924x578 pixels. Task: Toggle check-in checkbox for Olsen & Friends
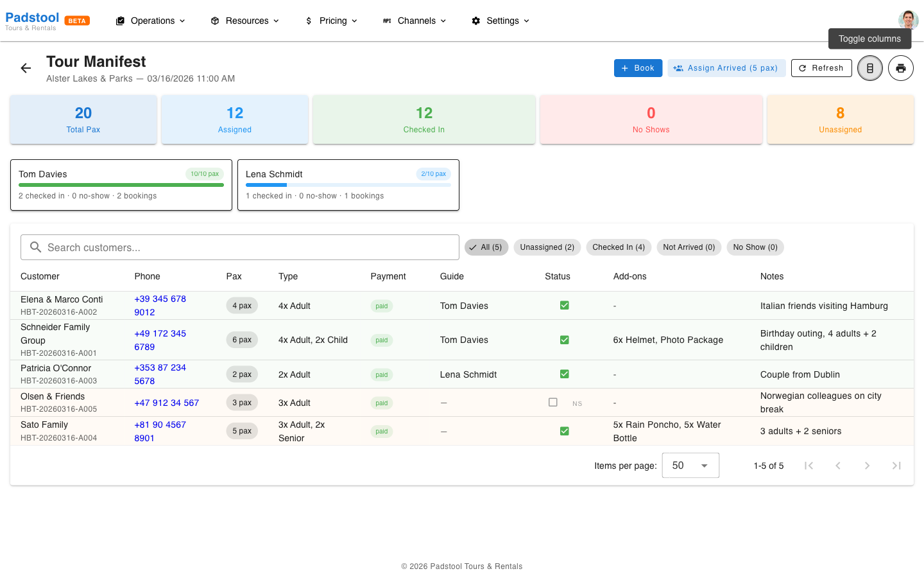(553, 402)
